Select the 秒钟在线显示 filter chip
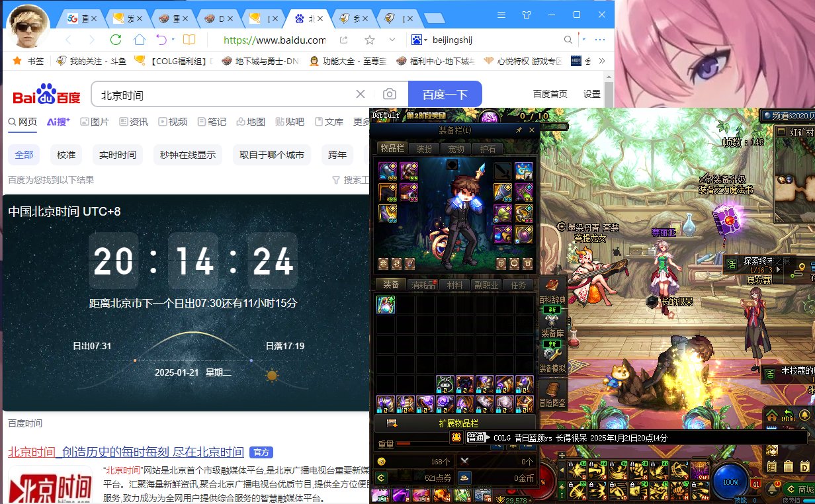This screenshot has width=815, height=504. 188,155
